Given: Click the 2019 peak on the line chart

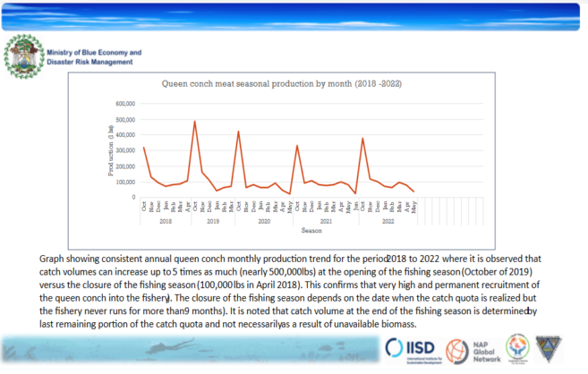Looking at the screenshot, I should [x=194, y=122].
